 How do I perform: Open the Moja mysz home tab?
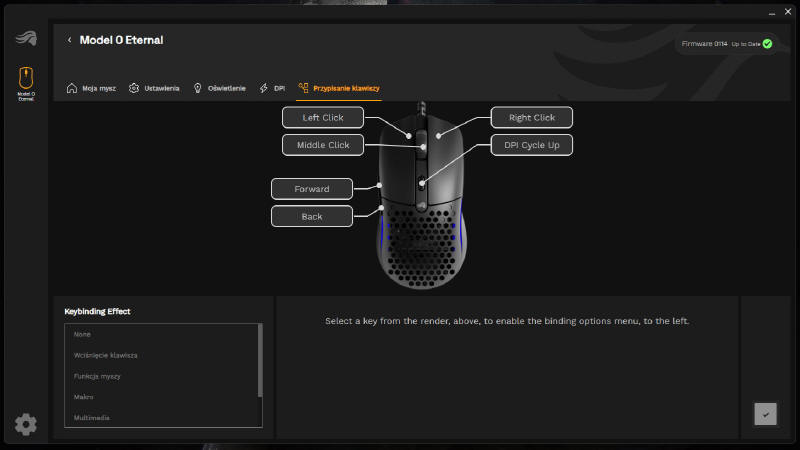[x=91, y=88]
